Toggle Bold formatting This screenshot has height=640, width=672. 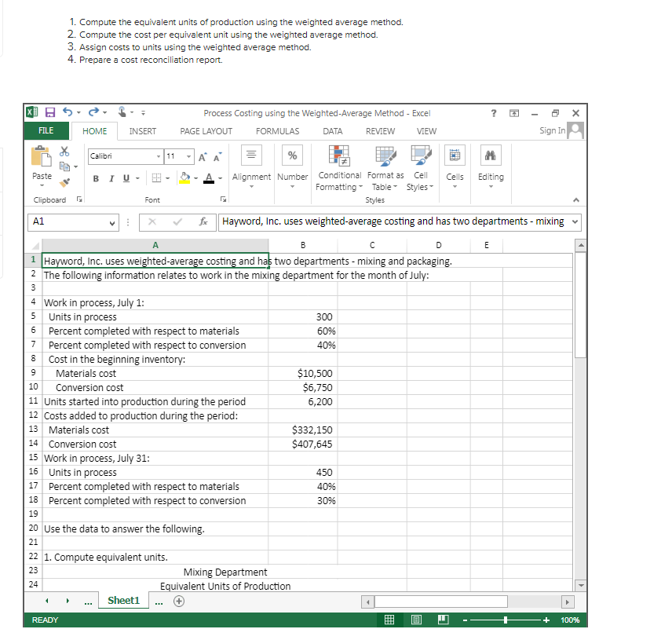[95, 179]
